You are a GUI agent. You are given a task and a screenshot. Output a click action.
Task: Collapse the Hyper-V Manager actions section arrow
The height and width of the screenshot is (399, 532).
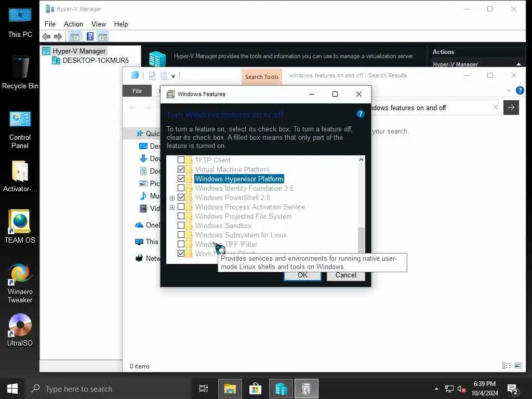[518, 64]
